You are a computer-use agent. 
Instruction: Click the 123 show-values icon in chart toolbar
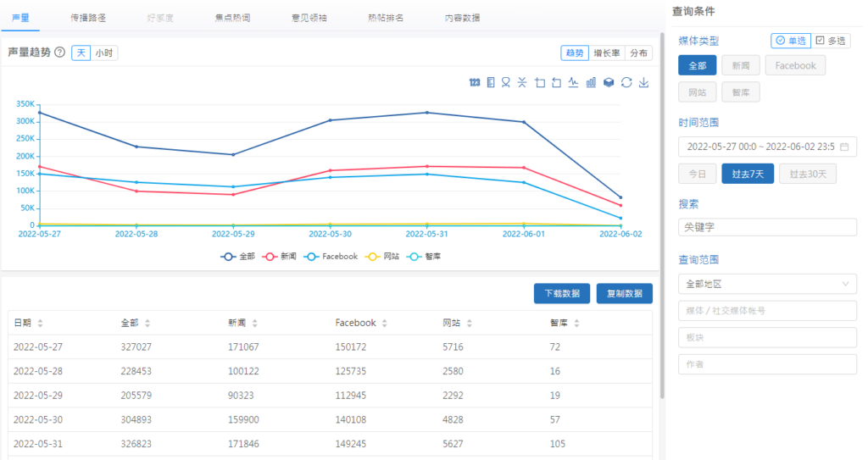pyautogui.click(x=475, y=82)
